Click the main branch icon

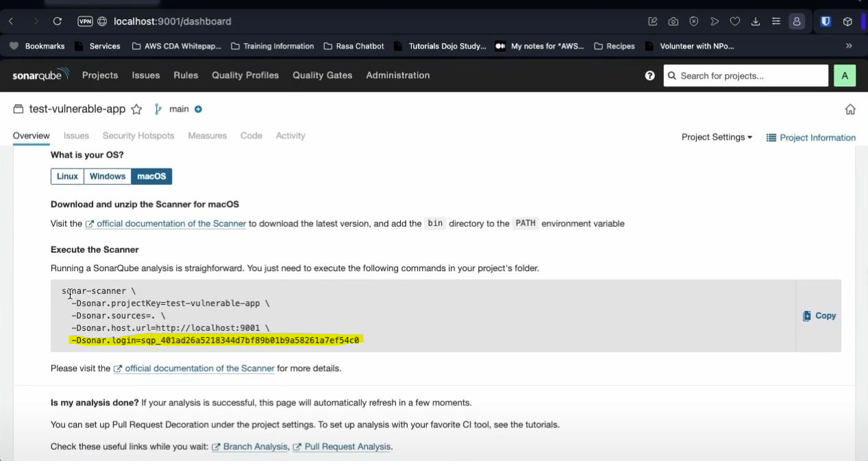click(x=158, y=108)
